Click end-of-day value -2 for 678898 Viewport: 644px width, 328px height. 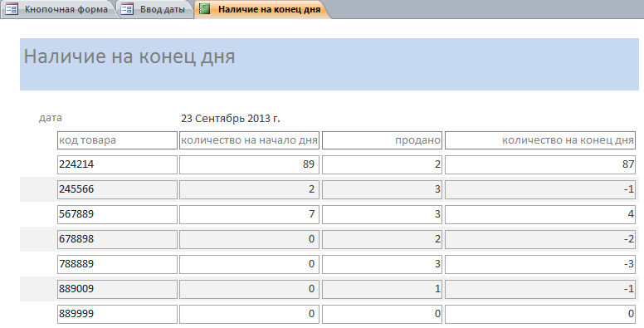[540, 239]
